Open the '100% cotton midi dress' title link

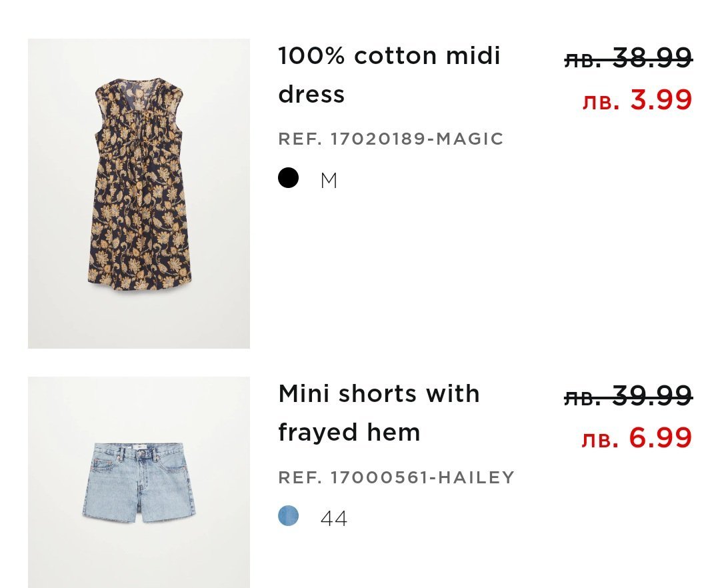(389, 75)
